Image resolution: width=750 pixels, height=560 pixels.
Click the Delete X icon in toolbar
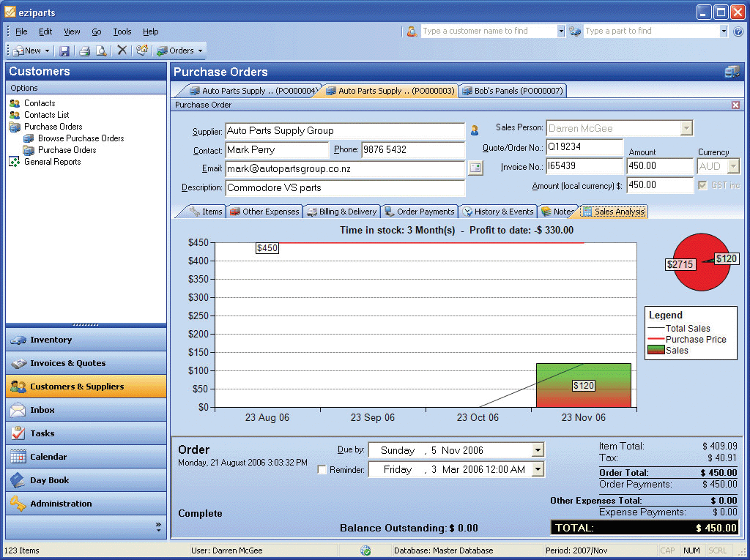coord(122,51)
